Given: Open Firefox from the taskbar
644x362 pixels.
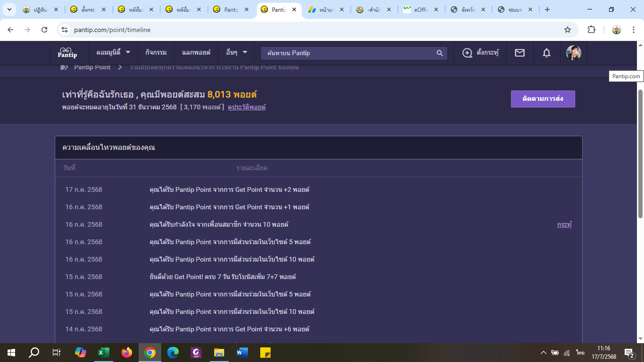Looking at the screenshot, I should [127, 352].
